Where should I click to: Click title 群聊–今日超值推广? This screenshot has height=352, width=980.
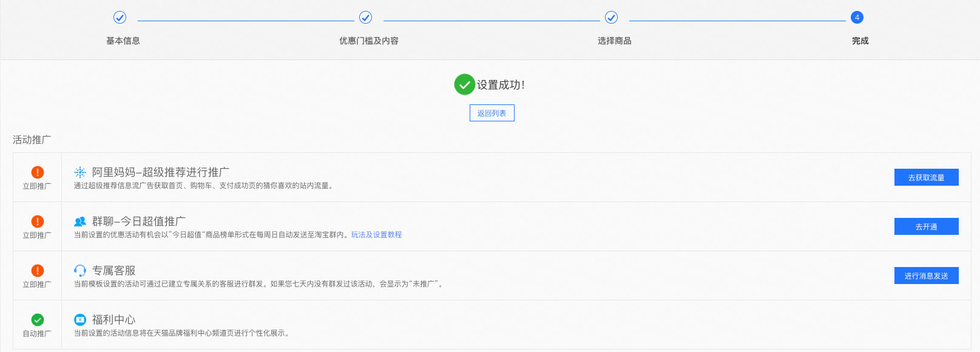coord(139,222)
